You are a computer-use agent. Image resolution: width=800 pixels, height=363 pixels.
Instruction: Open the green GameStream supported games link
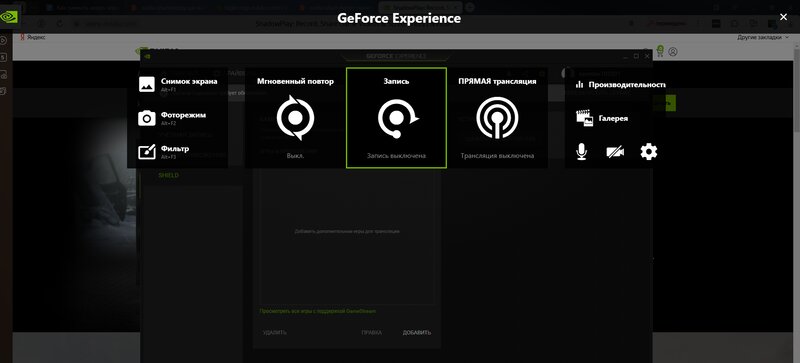pos(318,310)
